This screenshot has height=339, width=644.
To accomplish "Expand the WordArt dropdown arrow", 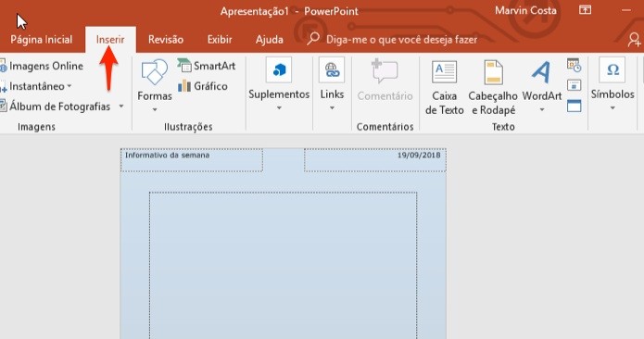I will [542, 109].
